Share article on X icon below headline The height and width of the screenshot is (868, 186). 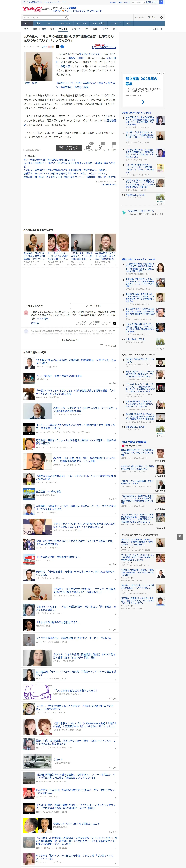point(57,47)
